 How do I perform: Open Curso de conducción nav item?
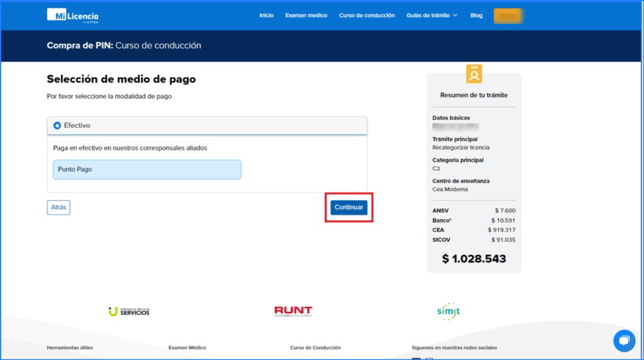click(x=367, y=16)
